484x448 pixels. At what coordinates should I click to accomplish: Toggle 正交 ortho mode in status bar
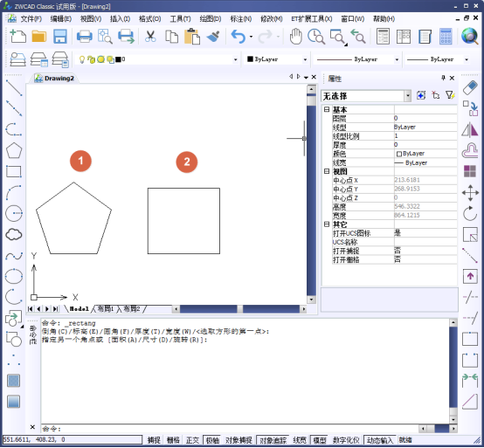point(192,440)
